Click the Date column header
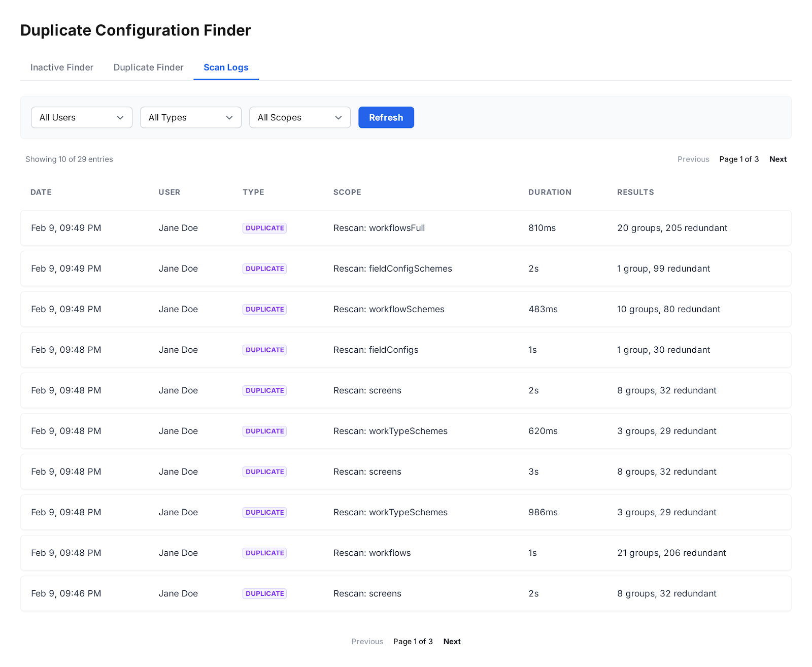812x667 pixels. pos(41,192)
